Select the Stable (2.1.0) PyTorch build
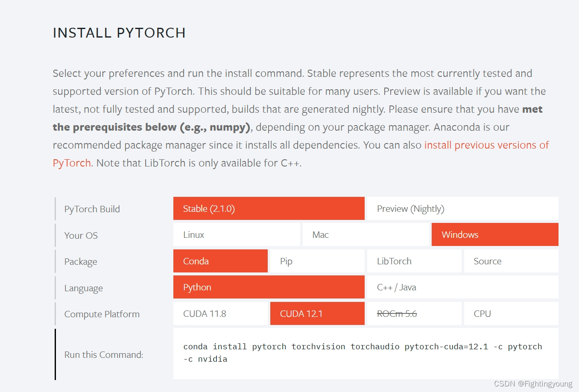 [x=268, y=208]
